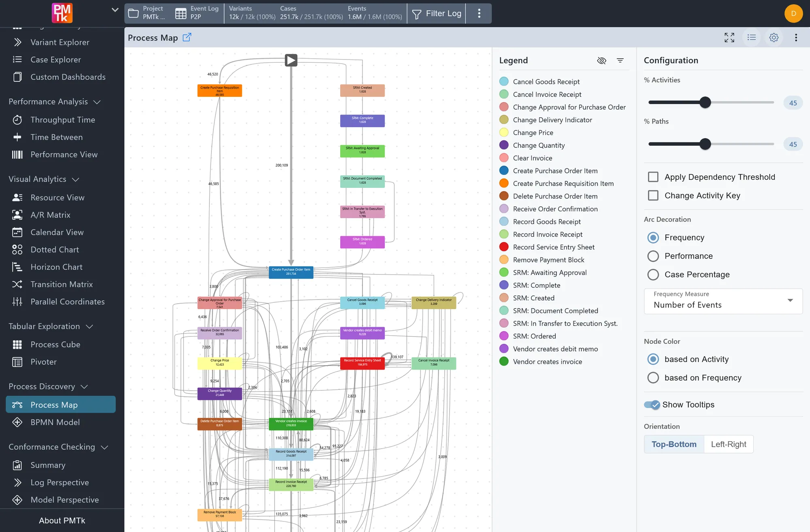Open Event Log P2P selector
The height and width of the screenshot is (532, 810).
(198, 13)
